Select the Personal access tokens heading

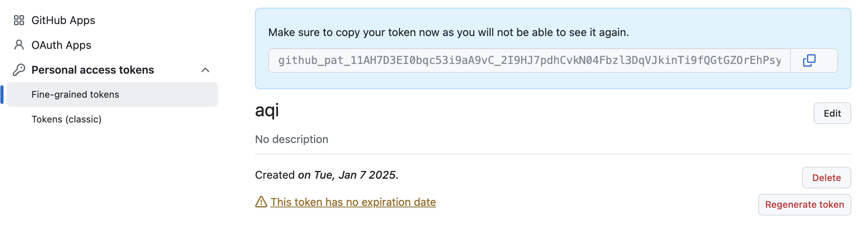(x=93, y=70)
